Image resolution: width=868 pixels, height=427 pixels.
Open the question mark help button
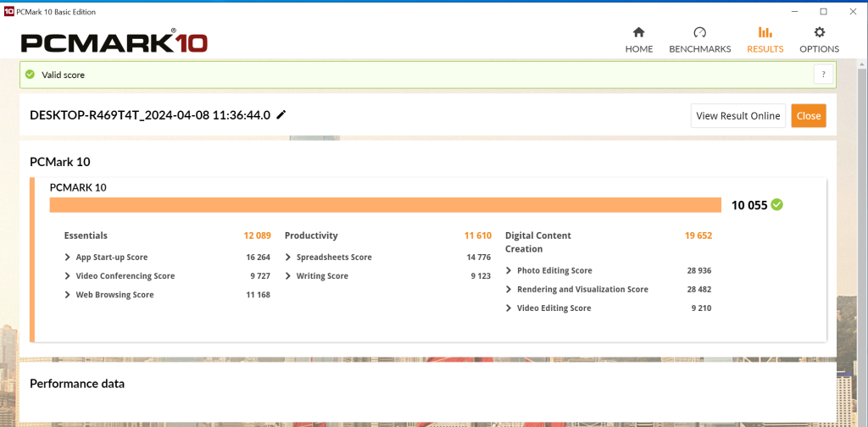823,75
